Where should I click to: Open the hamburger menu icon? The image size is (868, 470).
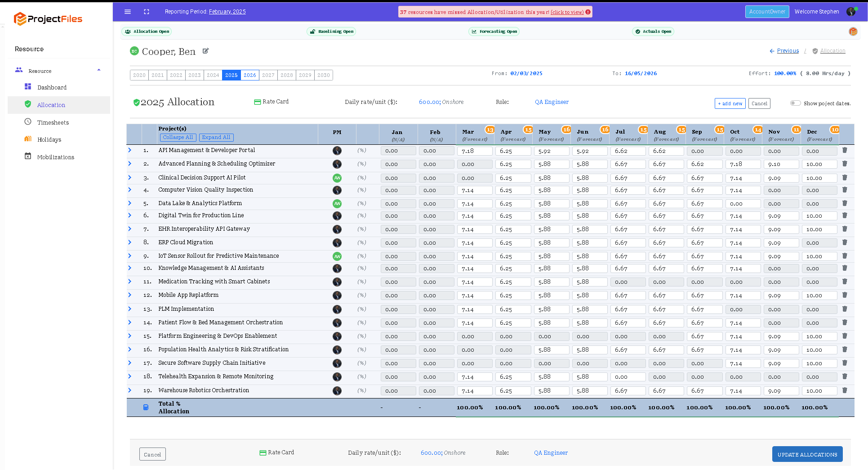(128, 12)
